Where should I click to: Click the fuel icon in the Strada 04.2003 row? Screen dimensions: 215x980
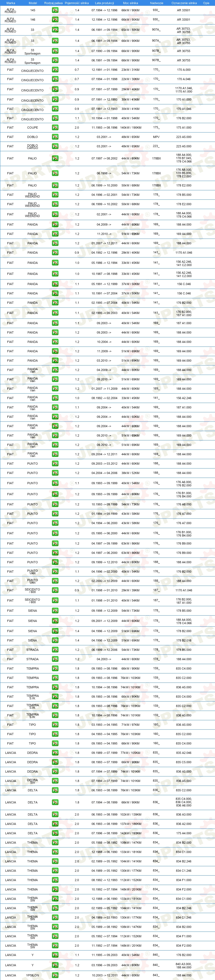tap(55, 659)
